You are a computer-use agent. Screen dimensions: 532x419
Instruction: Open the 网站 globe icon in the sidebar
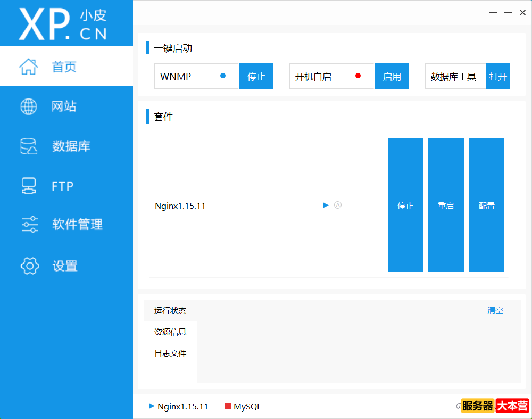tap(29, 106)
